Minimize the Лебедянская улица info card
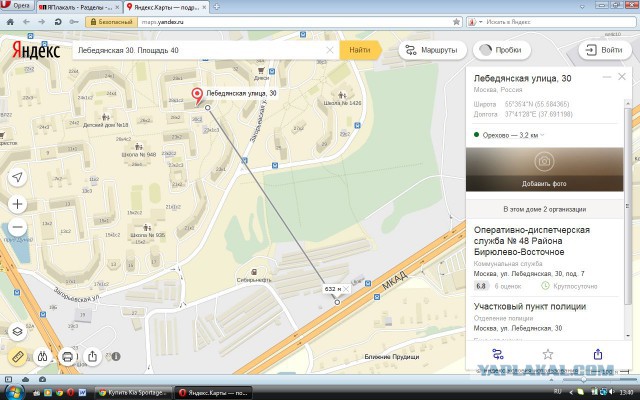The height and width of the screenshot is (400, 640). click(x=607, y=77)
